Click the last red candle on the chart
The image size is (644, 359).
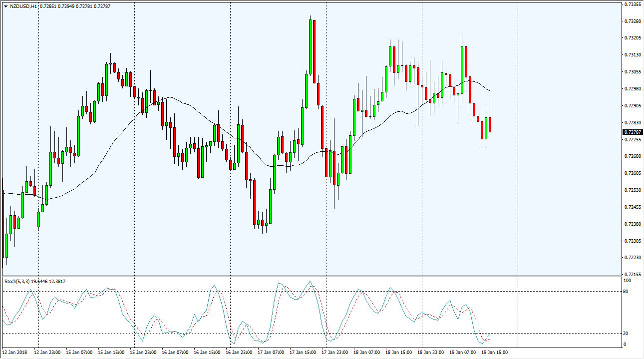(490, 124)
